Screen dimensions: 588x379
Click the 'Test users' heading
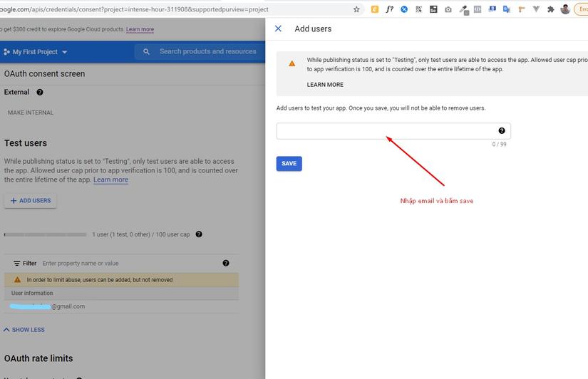coord(26,143)
